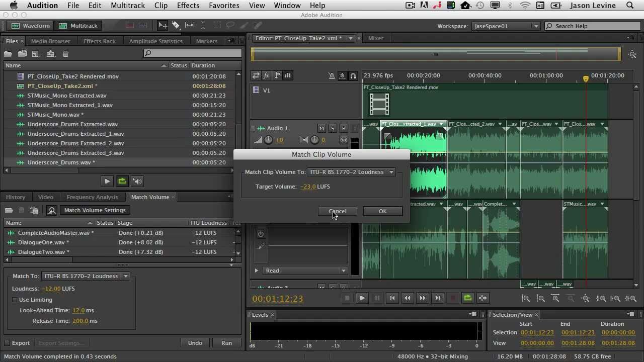This screenshot has height=362, width=644.
Task: Solo the Audio 1 track
Action: [x=333, y=128]
